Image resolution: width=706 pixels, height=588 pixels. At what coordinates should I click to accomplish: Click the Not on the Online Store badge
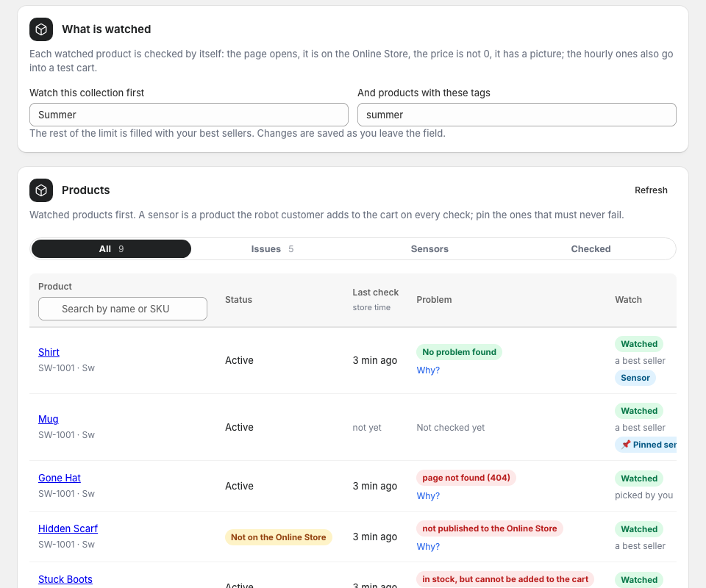[x=278, y=537]
